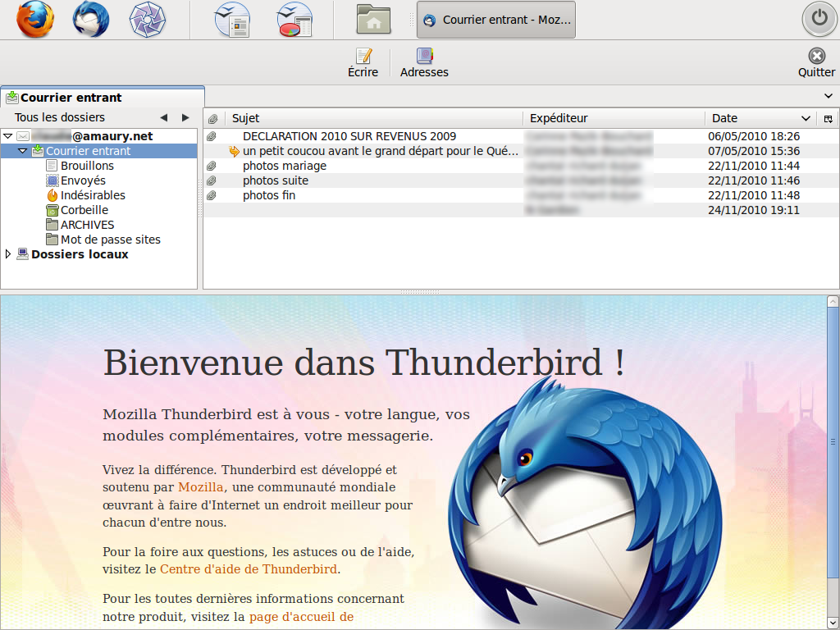Click Indésirables flame icon
Viewport: 840px width, 630px height.
coord(52,195)
